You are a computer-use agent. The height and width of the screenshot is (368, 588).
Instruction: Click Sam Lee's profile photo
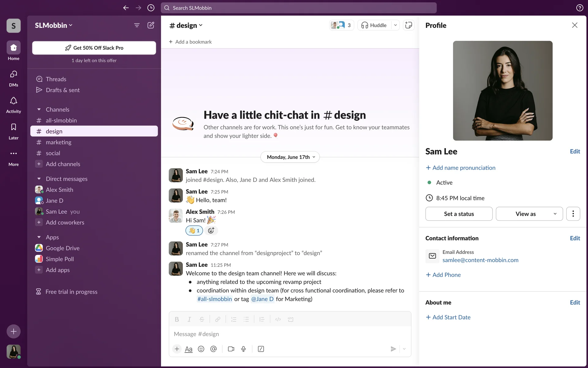coord(503,90)
